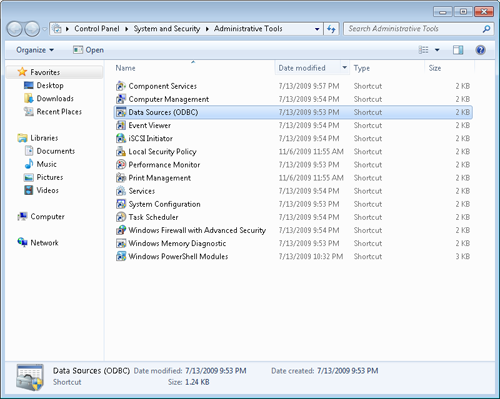Click System and Security breadcrumb
Image resolution: width=500 pixels, height=399 pixels.
pyautogui.click(x=167, y=29)
